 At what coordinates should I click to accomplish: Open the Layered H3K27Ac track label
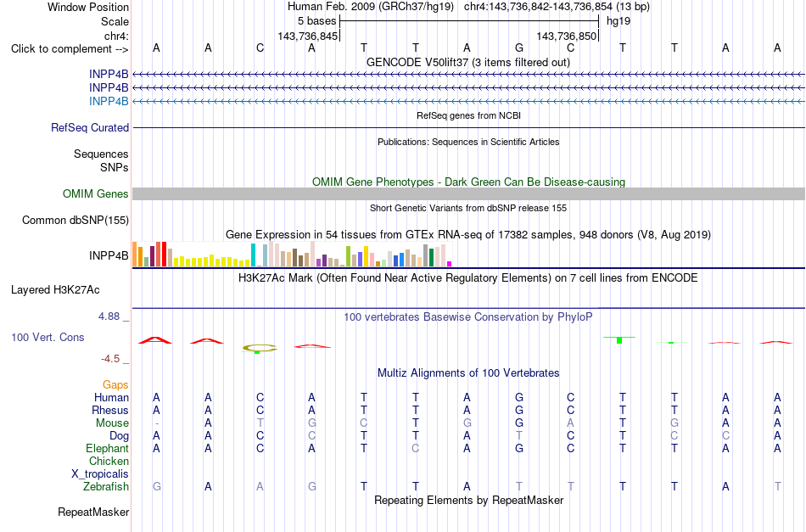(55, 290)
